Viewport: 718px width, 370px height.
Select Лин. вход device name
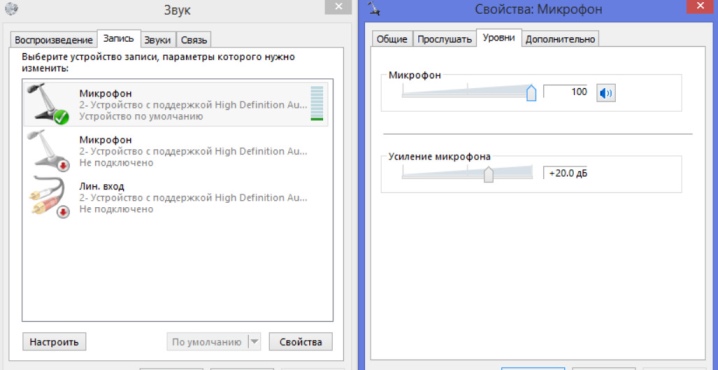102,186
